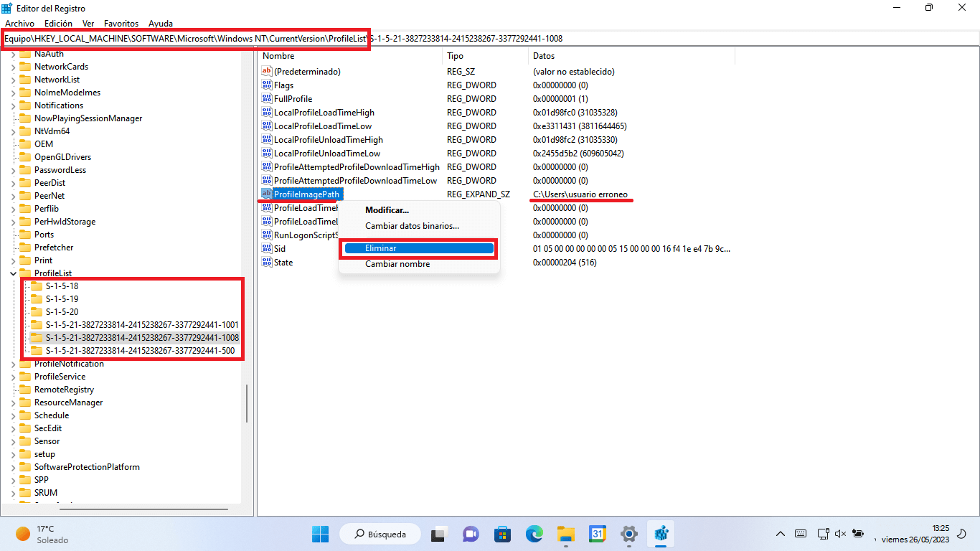The width and height of the screenshot is (980, 551).
Task: Open the Windows Start menu
Action: tap(320, 534)
